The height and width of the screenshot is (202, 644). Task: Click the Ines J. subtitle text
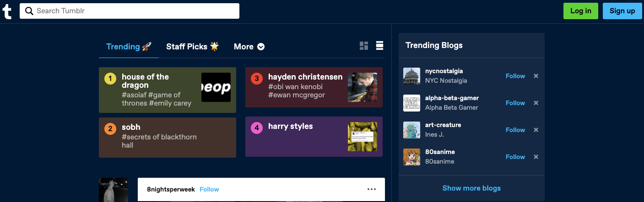tap(434, 135)
